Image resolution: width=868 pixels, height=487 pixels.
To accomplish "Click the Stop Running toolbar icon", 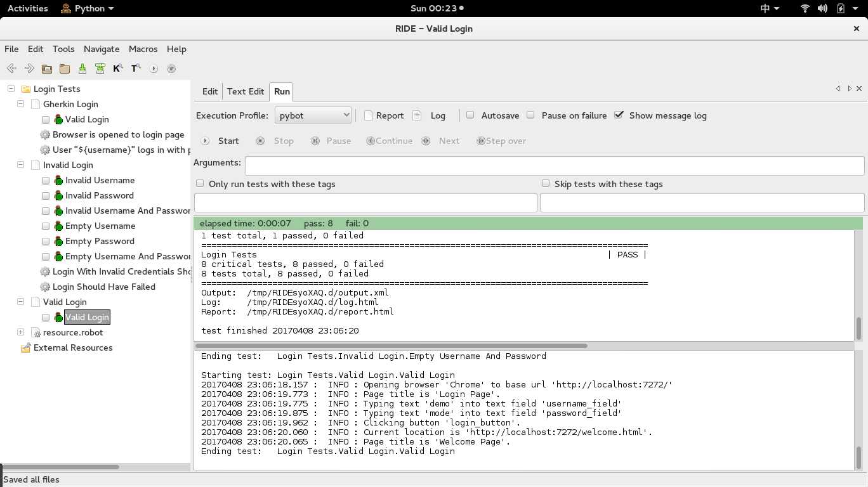I will pos(171,68).
